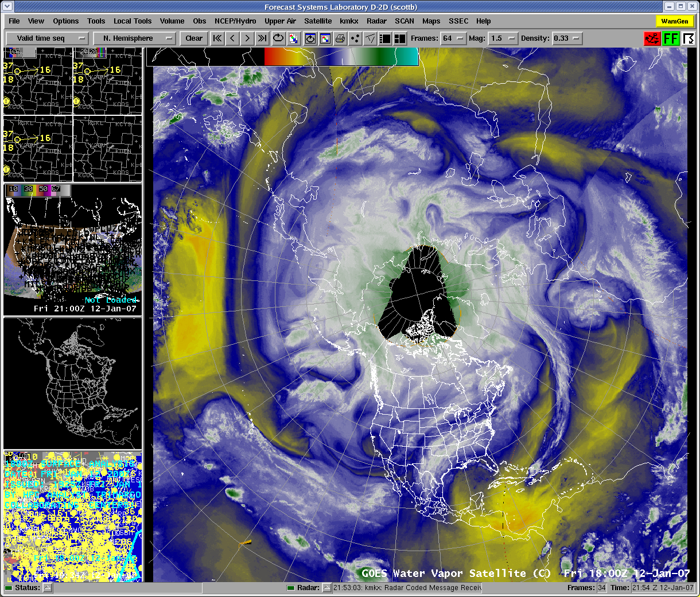
Task: Select the four-panel surface plot thumbnail
Action: [x=73, y=115]
